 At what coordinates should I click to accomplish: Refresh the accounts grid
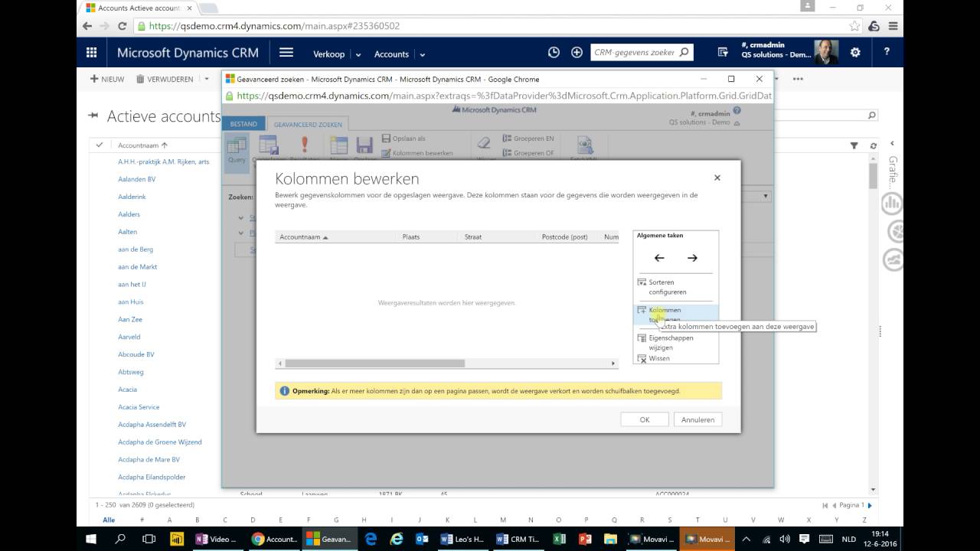[x=873, y=145]
